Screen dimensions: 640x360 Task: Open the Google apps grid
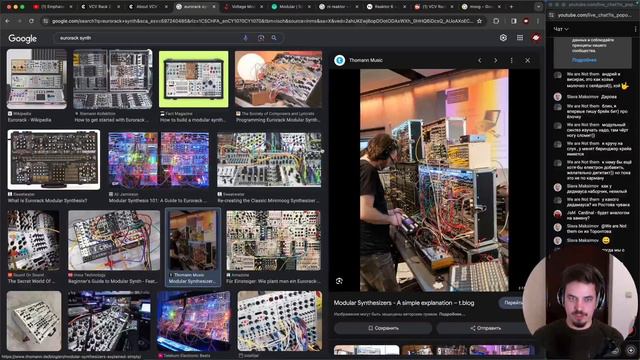click(520, 38)
